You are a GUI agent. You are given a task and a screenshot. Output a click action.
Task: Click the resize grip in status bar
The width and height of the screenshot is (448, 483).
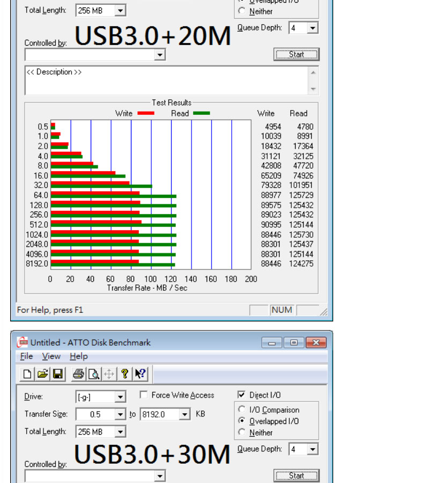coord(324,311)
